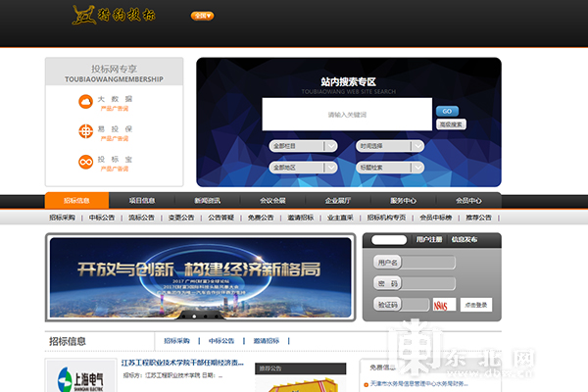
Task: Open 业主直采 in the sub navigation
Action: click(340, 218)
